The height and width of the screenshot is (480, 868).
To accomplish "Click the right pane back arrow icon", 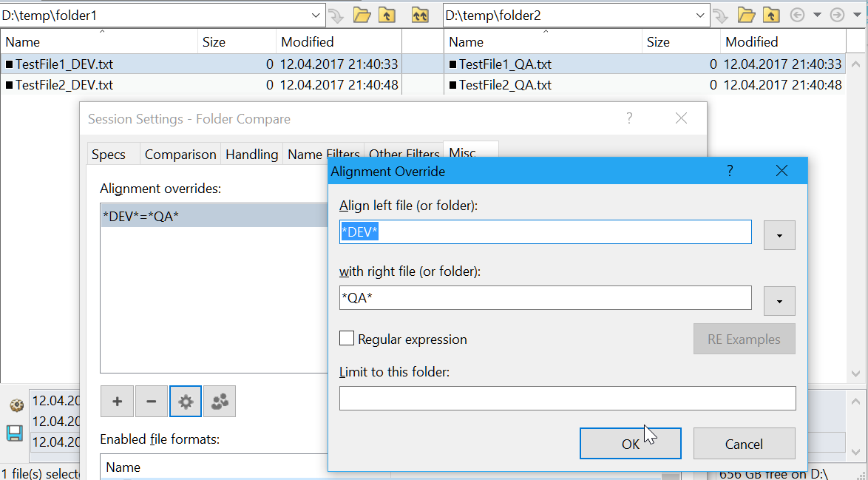I will pos(797,15).
